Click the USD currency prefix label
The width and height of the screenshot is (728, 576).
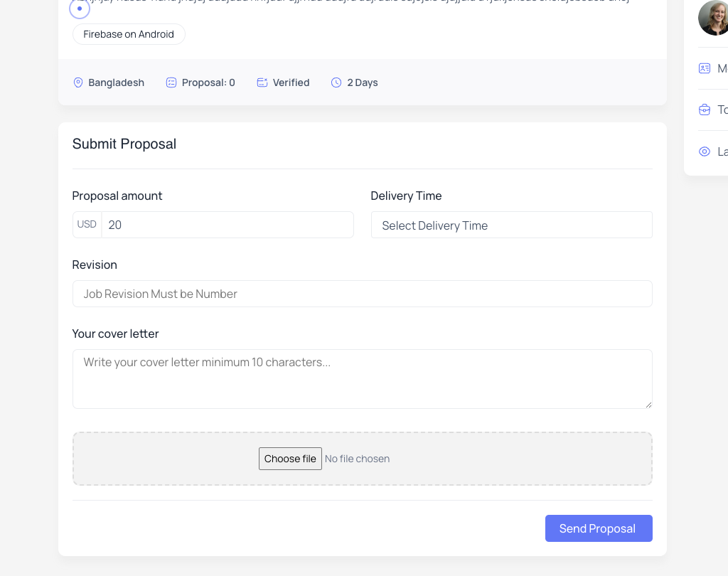(x=87, y=225)
